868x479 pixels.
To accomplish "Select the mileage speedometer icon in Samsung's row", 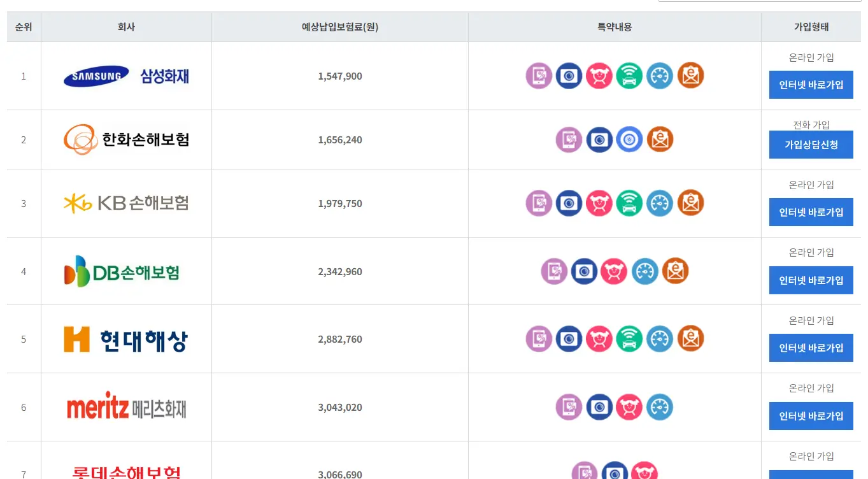I will [659, 76].
